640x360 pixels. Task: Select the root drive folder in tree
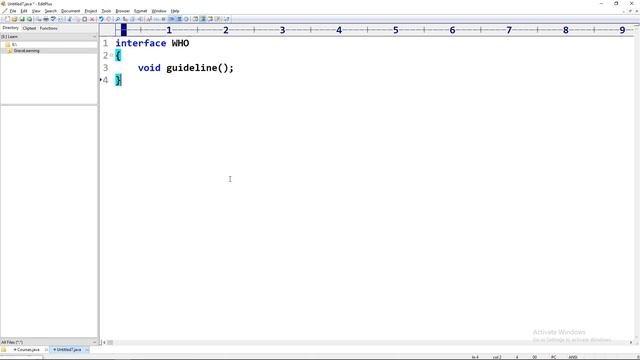[x=11, y=44]
